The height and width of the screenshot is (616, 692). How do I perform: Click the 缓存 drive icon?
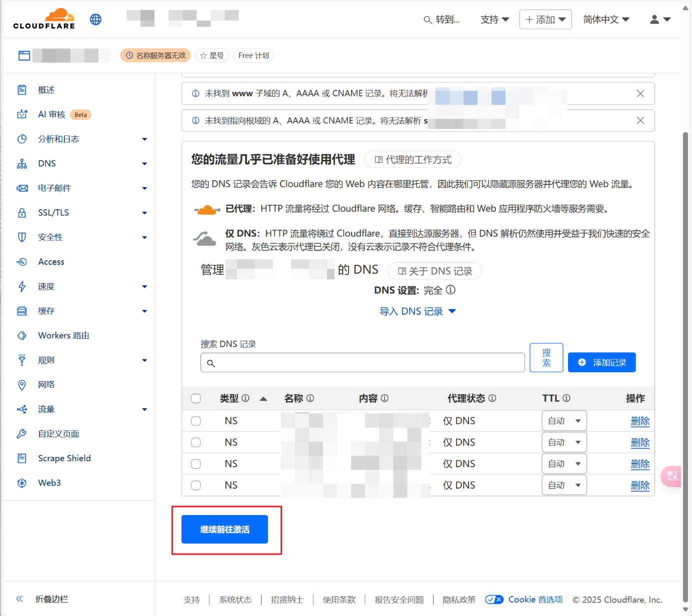click(22, 311)
